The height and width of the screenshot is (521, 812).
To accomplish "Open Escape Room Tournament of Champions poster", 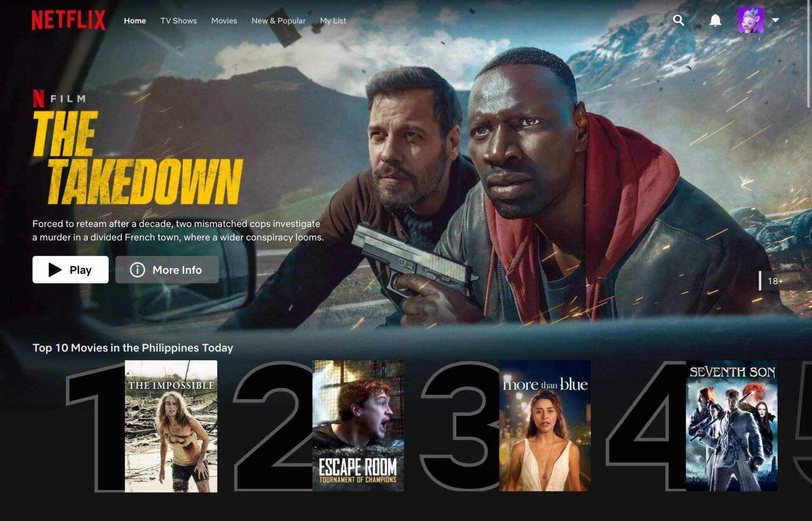I will (358, 426).
